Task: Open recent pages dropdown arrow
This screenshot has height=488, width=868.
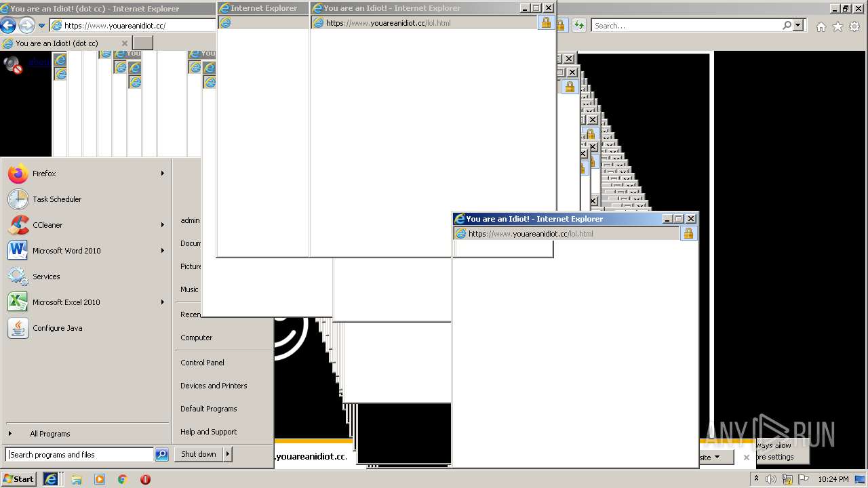Action: (x=41, y=26)
